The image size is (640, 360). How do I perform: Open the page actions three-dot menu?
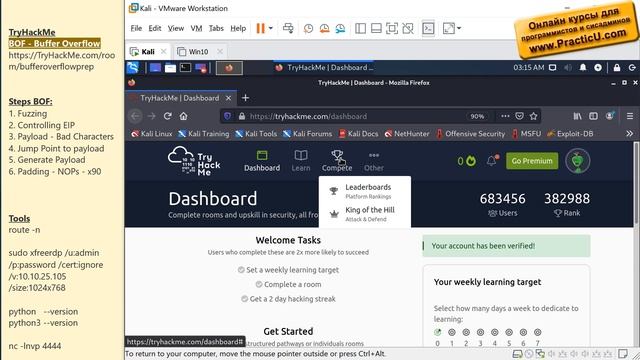point(505,116)
